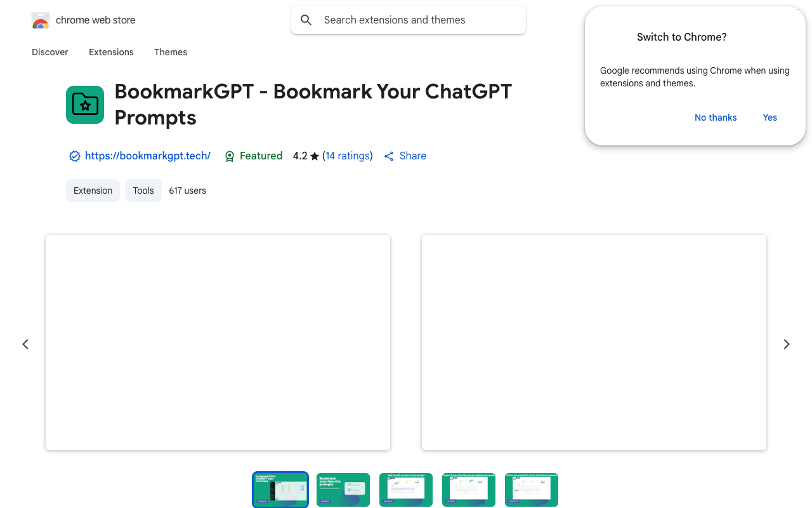
Task: Click the Featured label text
Action: point(261,156)
